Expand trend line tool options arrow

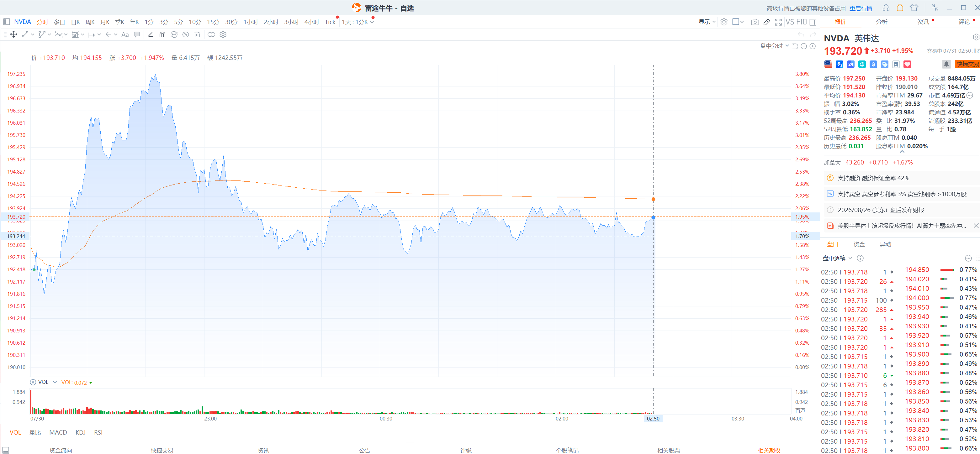(33, 34)
